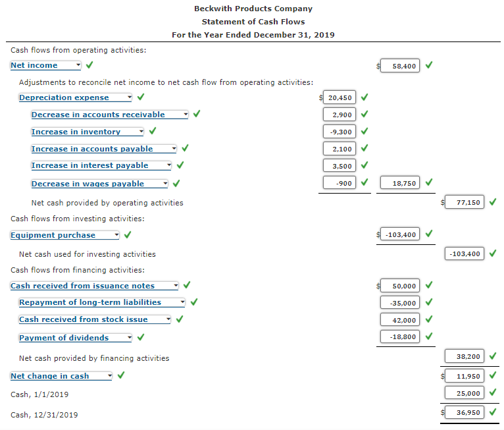Click the accounts receivable field 2,900
The height and width of the screenshot is (430, 504).
(340, 114)
